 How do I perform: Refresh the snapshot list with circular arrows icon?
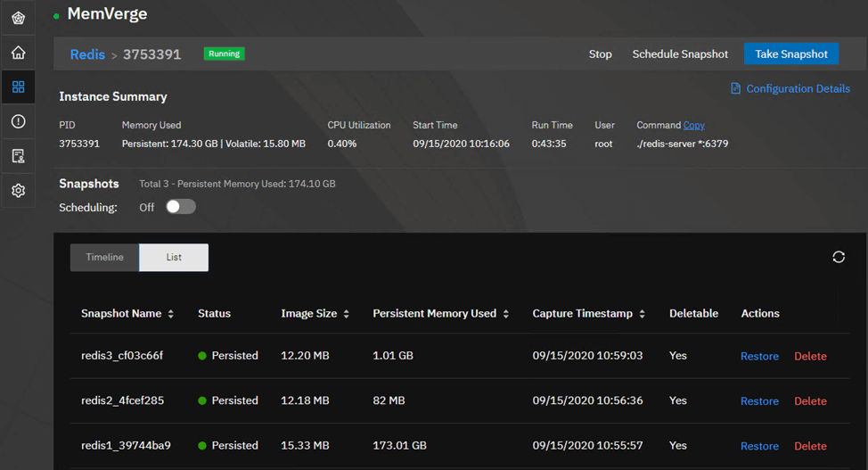point(838,257)
